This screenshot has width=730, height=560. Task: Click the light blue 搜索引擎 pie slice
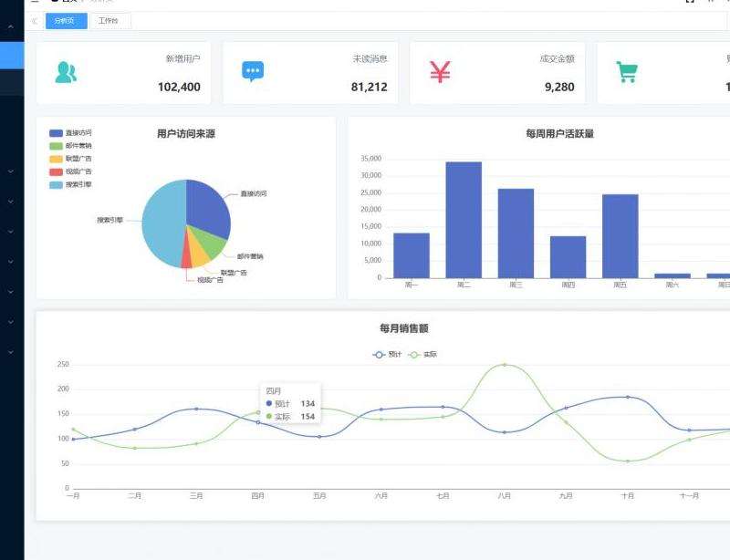163,223
